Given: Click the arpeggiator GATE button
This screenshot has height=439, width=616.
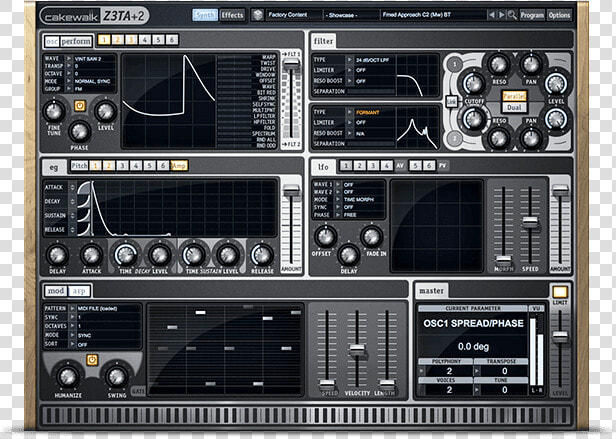Looking at the screenshot, I should (x=138, y=391).
